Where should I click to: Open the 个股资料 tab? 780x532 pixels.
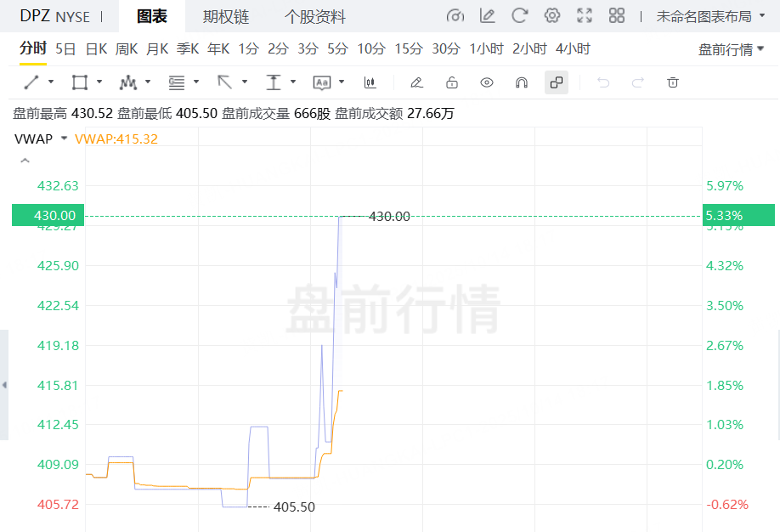pos(314,16)
